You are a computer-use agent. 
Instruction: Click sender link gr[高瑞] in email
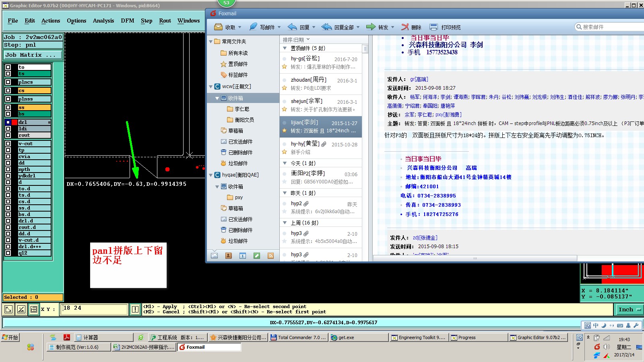(419, 79)
